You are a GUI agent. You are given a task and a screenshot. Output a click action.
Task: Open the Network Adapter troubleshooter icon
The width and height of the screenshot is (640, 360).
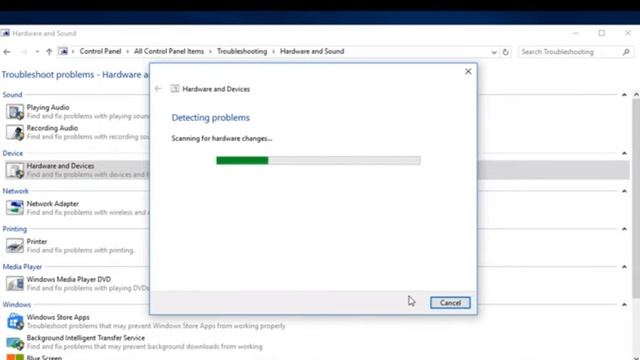pyautogui.click(x=15, y=208)
